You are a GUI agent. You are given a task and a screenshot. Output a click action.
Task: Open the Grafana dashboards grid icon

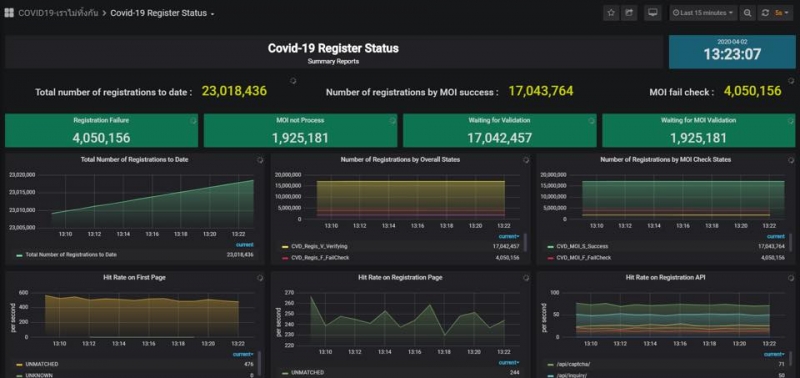click(9, 13)
